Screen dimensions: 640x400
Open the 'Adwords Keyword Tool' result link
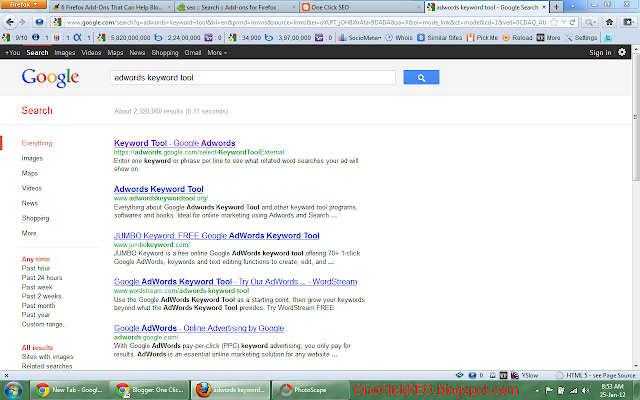point(159,189)
